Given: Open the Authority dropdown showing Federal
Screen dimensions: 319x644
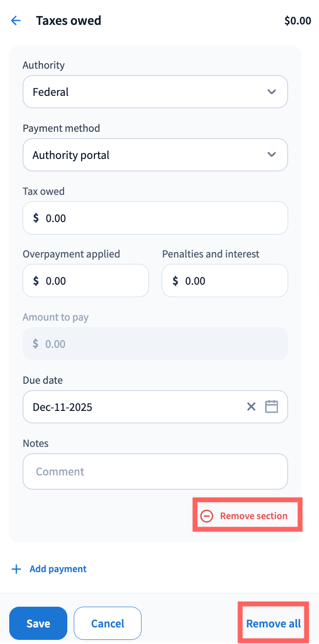Looking at the screenshot, I should (155, 92).
